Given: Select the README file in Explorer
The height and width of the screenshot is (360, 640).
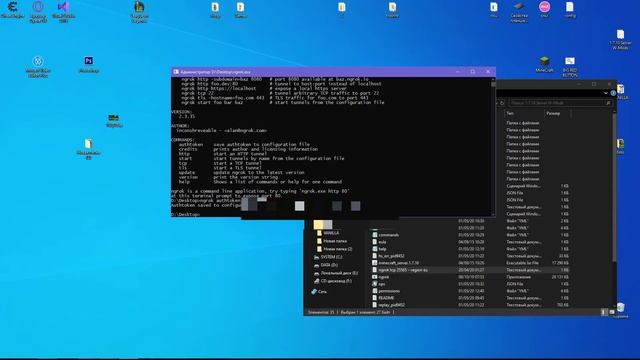Looking at the screenshot, I should (383, 298).
